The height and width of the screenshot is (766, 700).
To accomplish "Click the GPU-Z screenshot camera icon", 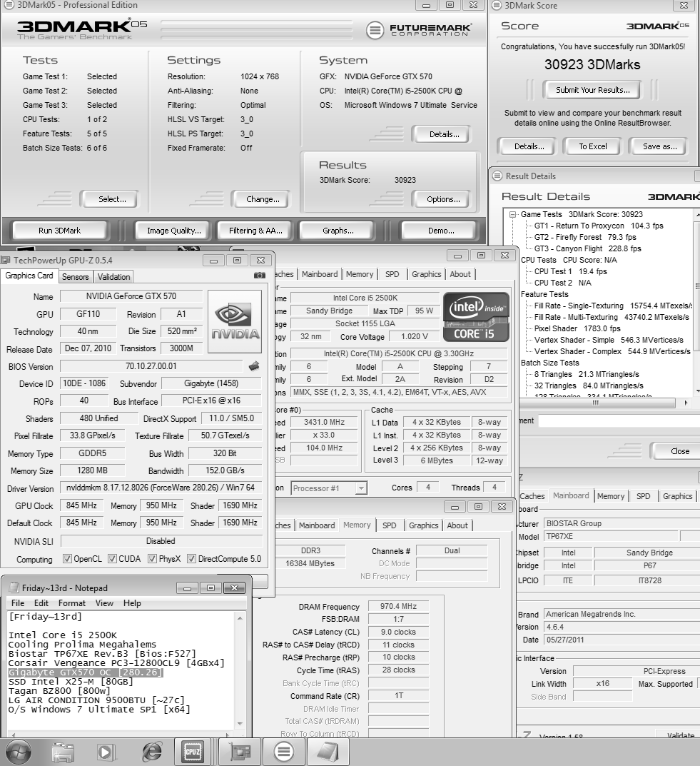I will pos(260,276).
